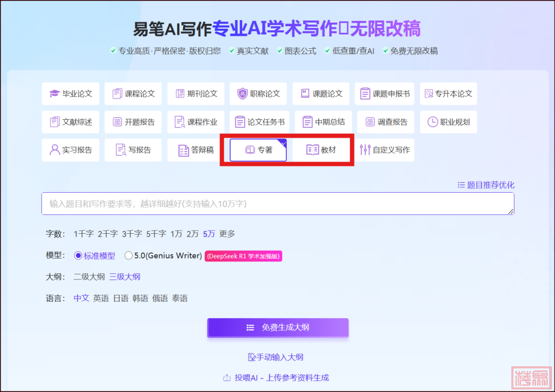Click the checklist icon for 答辩稿
This screenshot has width=555, height=392.
click(x=183, y=150)
